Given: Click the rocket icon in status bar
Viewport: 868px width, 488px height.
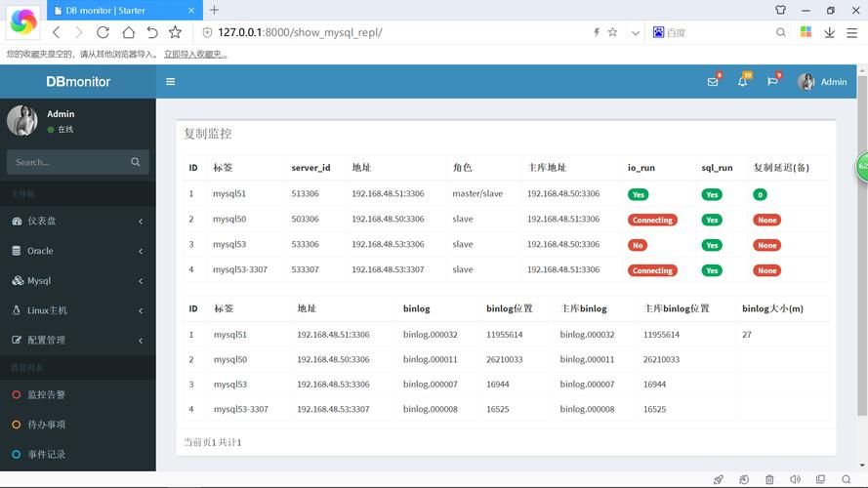Looking at the screenshot, I should [x=718, y=479].
